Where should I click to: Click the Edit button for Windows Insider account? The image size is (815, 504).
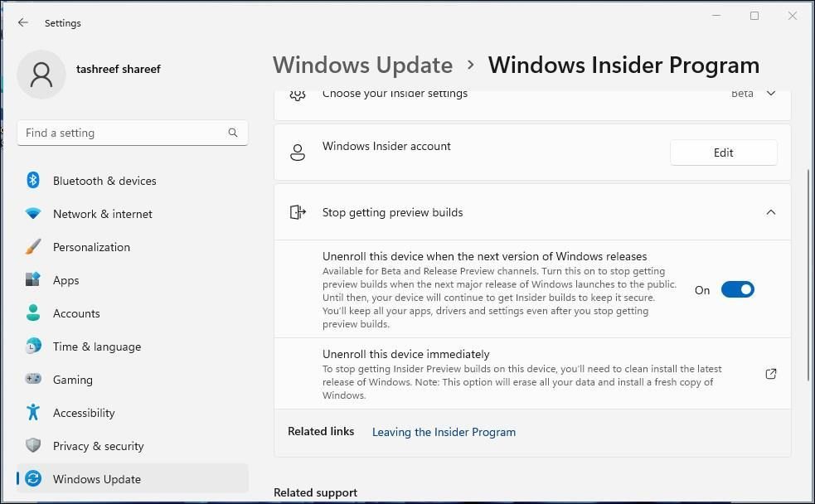pyautogui.click(x=723, y=153)
